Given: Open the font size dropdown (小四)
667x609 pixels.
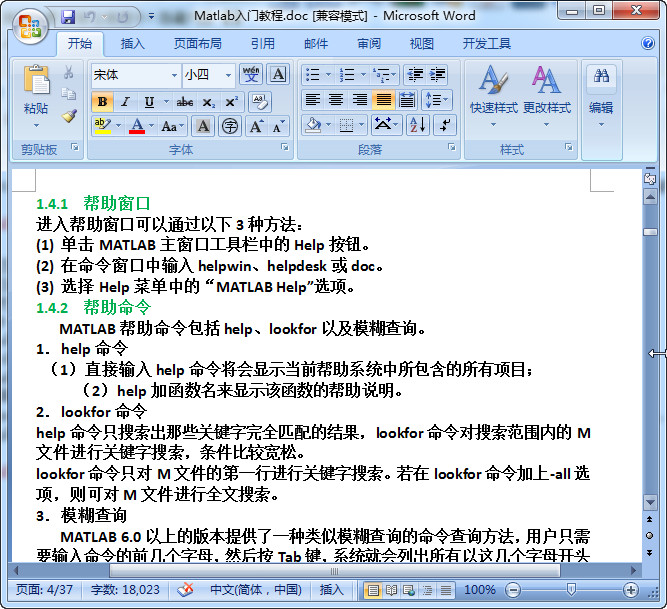Looking at the screenshot, I should (x=228, y=75).
